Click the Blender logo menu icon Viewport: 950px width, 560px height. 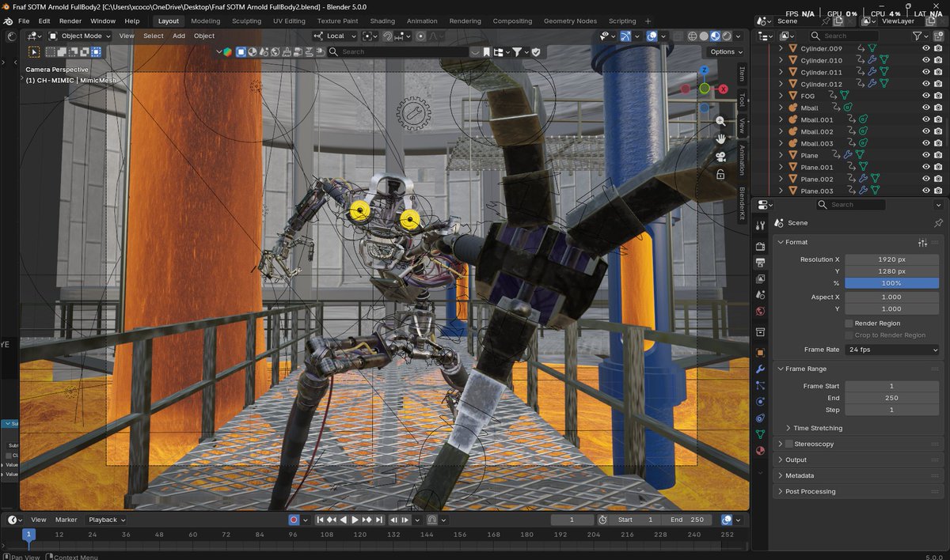(x=7, y=21)
